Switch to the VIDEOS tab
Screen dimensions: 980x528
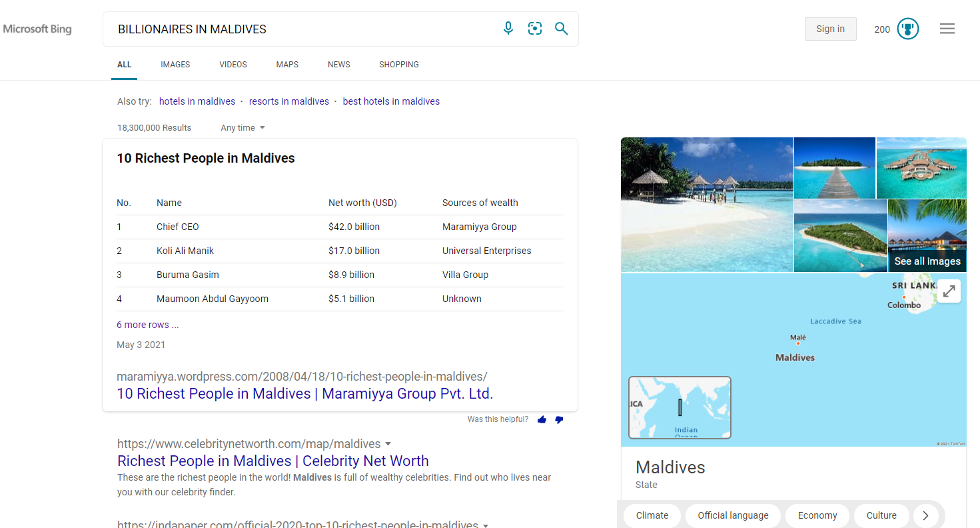233,65
